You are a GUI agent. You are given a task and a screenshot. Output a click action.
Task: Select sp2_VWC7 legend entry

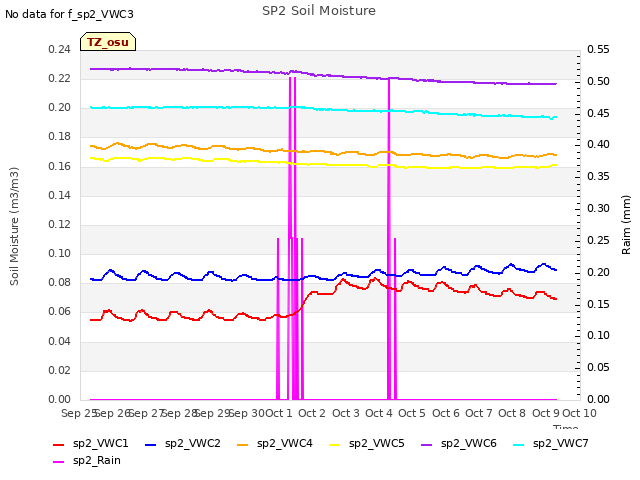pos(551,444)
